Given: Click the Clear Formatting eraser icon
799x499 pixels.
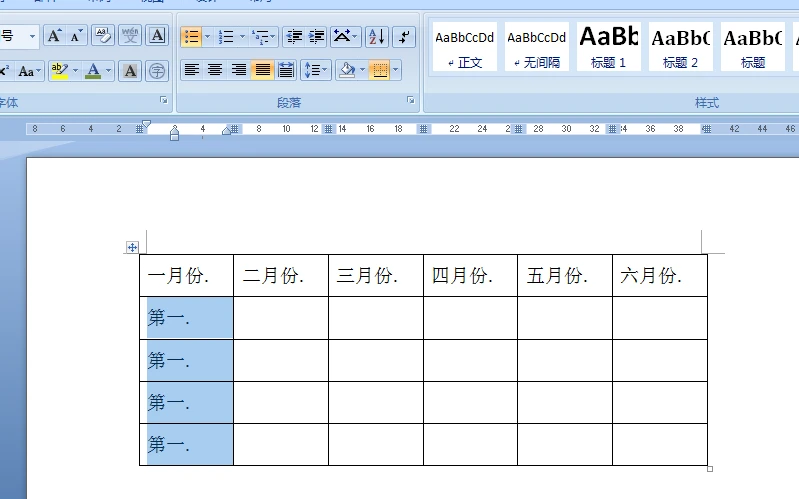Looking at the screenshot, I should point(103,37).
